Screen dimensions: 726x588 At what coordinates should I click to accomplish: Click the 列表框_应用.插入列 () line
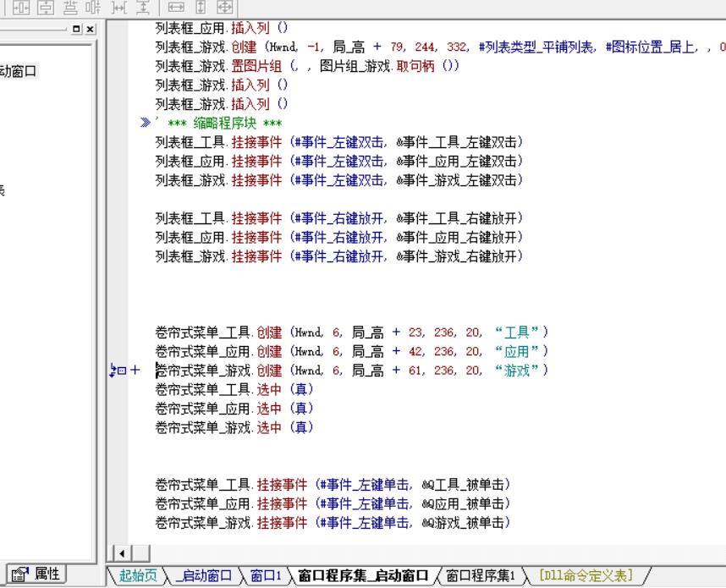222,28
